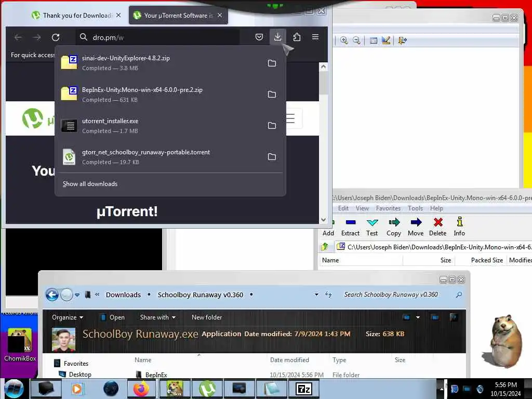Click Firefox page scrollbar down arrow
Image resolution: width=532 pixels, height=399 pixels.
[x=323, y=220]
